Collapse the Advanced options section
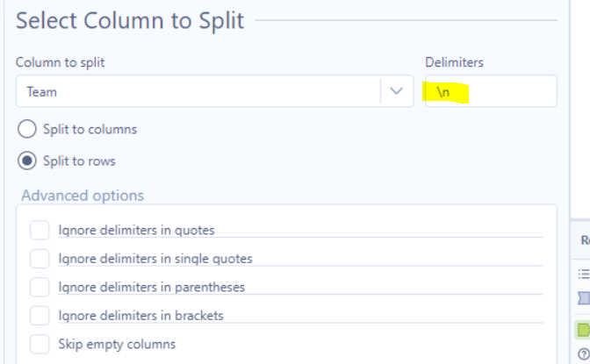This screenshot has width=590, height=364. [83, 195]
